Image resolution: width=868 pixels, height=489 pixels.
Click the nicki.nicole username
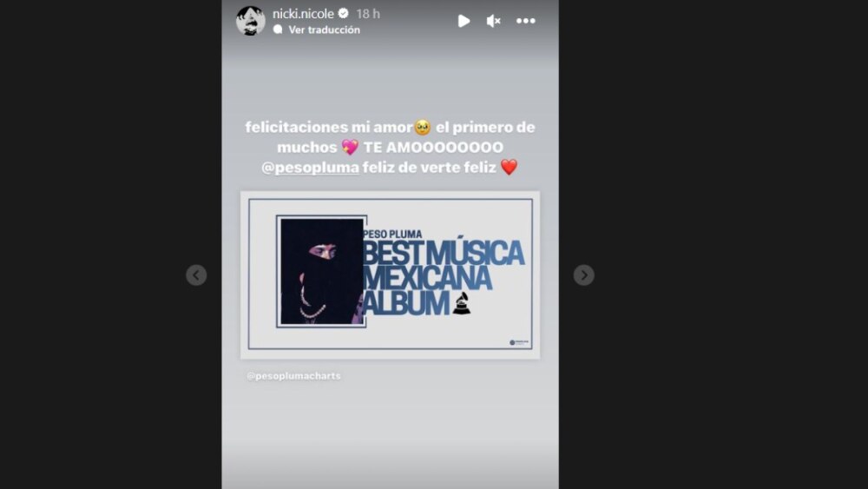(x=303, y=14)
